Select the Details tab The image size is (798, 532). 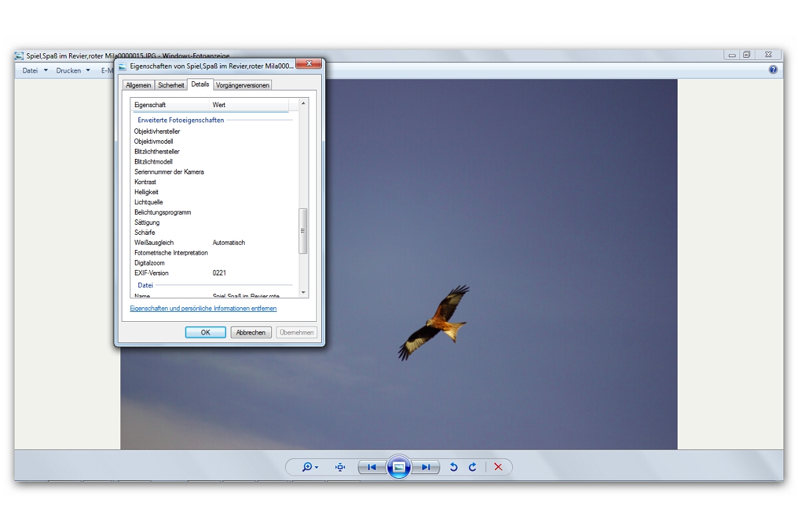point(200,84)
